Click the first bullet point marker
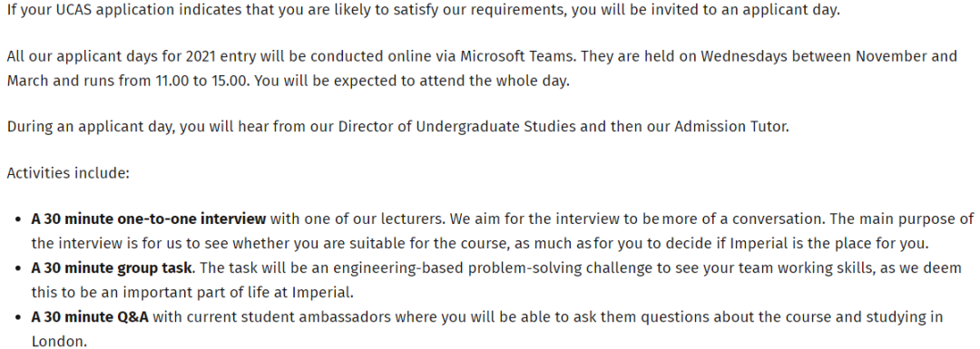This screenshot has width=980, height=349. click(17, 220)
